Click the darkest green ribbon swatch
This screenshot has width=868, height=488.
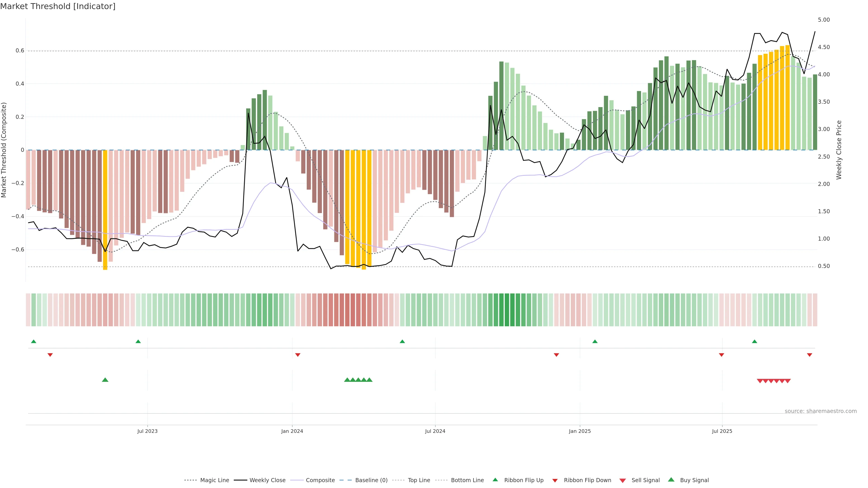[x=507, y=310]
